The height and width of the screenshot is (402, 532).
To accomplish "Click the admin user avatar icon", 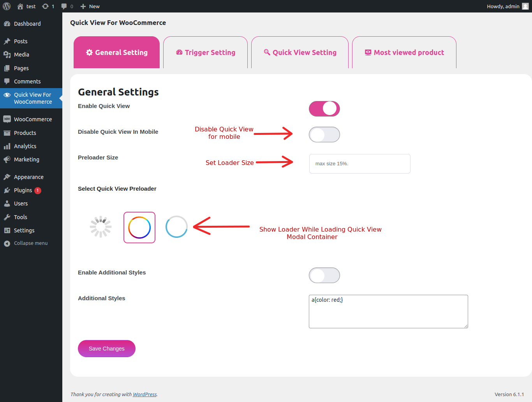I will (525, 6).
